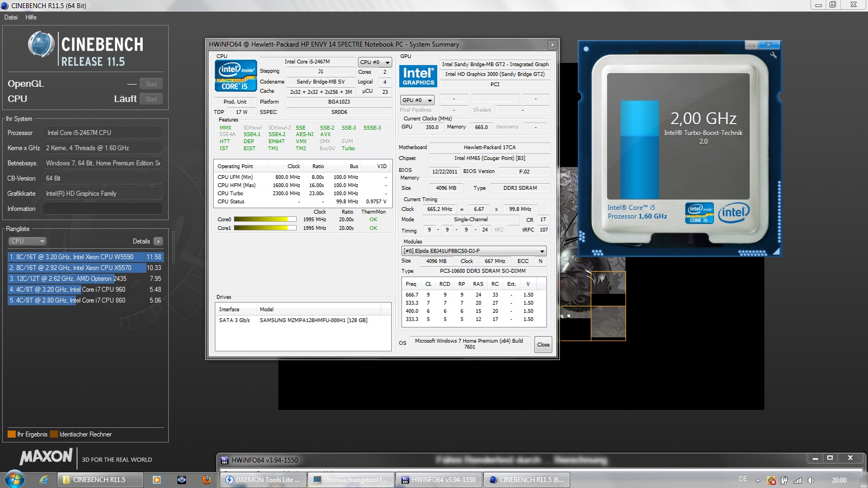Click the orange Ihr Ergebnis legend swatch

click(11, 434)
